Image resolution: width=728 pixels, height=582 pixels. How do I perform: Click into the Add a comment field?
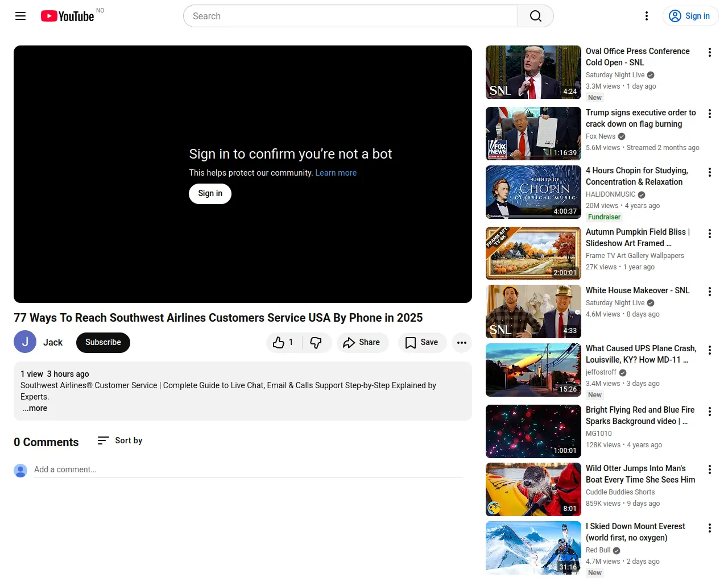(x=248, y=469)
